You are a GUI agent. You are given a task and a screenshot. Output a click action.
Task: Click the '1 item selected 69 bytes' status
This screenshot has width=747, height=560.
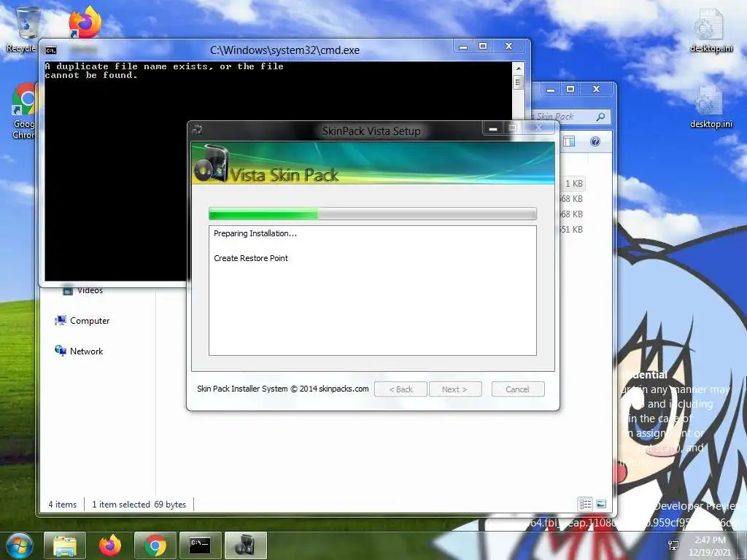click(x=139, y=505)
